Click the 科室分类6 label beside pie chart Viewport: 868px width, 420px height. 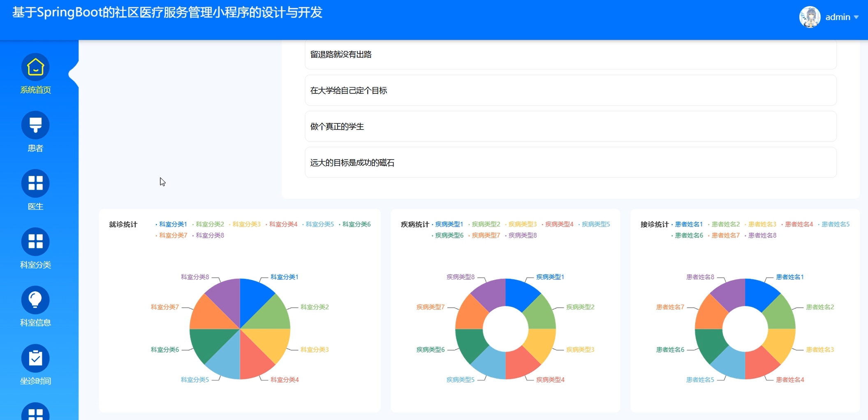[x=165, y=350]
